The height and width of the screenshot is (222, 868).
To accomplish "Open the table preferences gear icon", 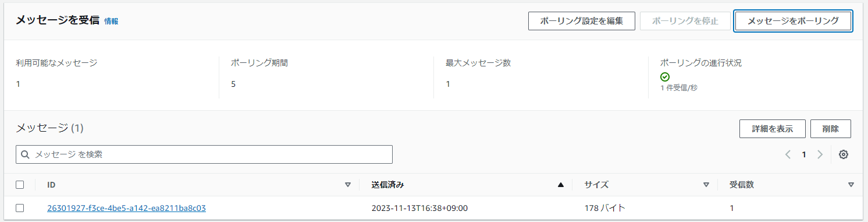I will 844,154.
